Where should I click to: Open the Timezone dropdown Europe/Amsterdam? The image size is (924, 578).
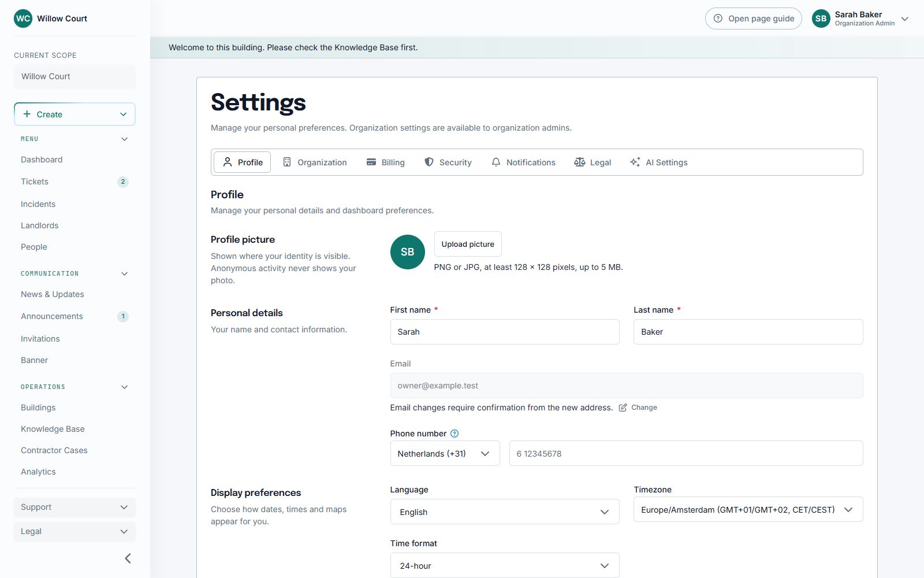(748, 510)
